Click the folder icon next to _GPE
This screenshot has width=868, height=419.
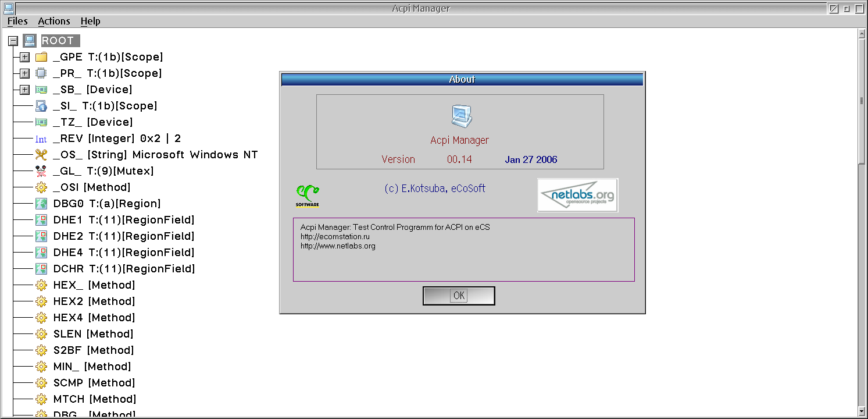pos(41,57)
